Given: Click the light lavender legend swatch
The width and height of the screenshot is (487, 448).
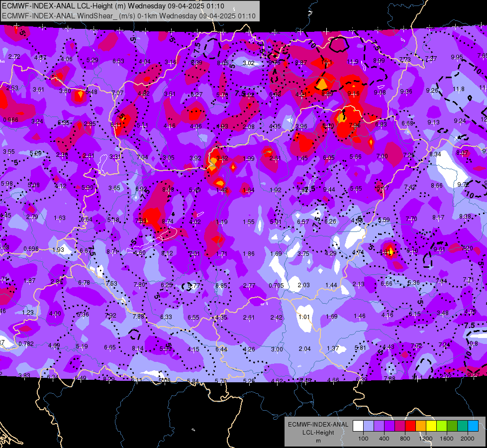Looking at the screenshot, I should pyautogui.click(x=369, y=426).
